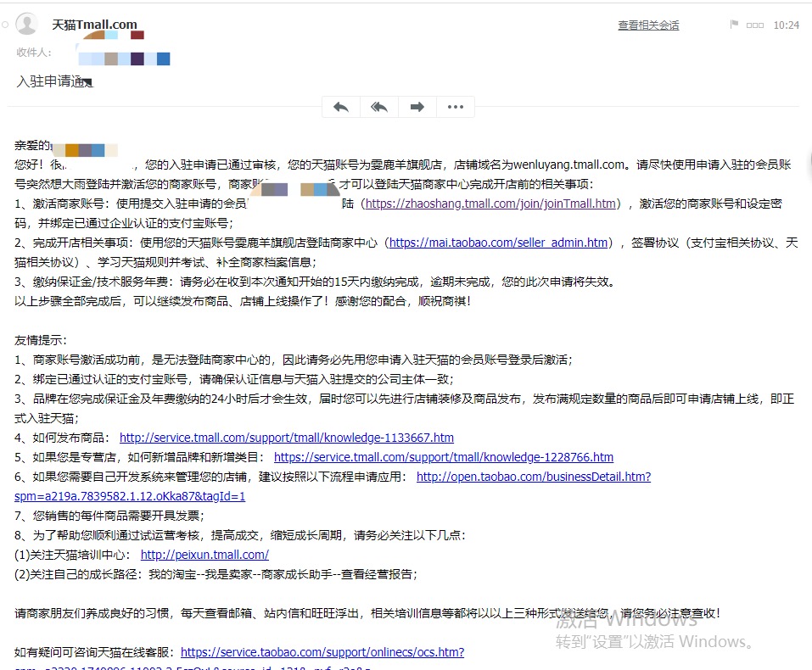The width and height of the screenshot is (812, 670).
Task: Forward this email with the right arrow
Action: click(417, 107)
